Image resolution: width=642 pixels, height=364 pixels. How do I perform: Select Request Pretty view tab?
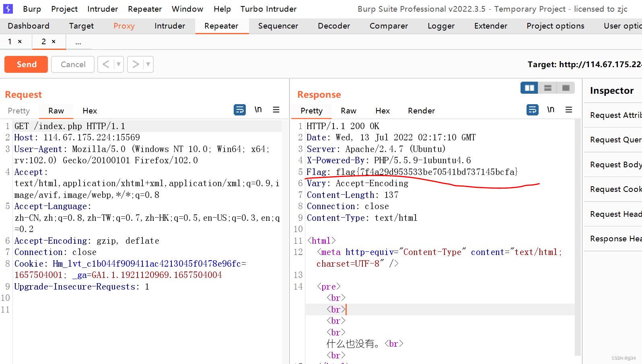[x=19, y=111]
